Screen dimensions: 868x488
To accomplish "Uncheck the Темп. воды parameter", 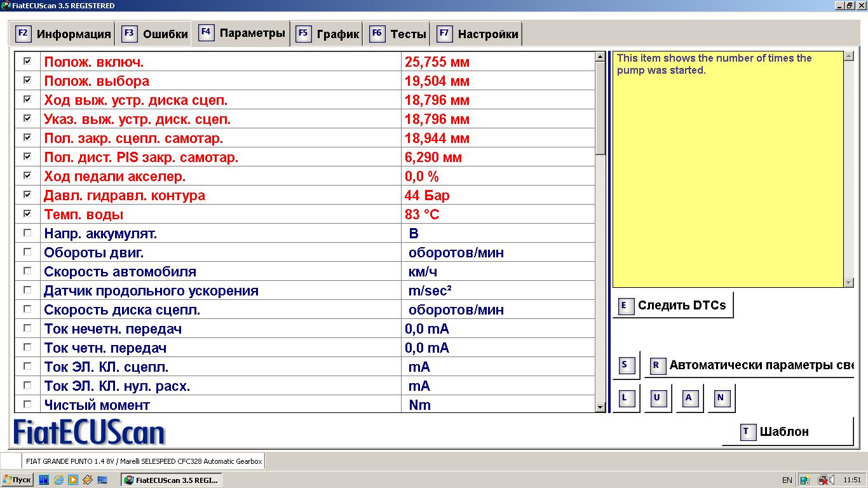I will coord(27,213).
